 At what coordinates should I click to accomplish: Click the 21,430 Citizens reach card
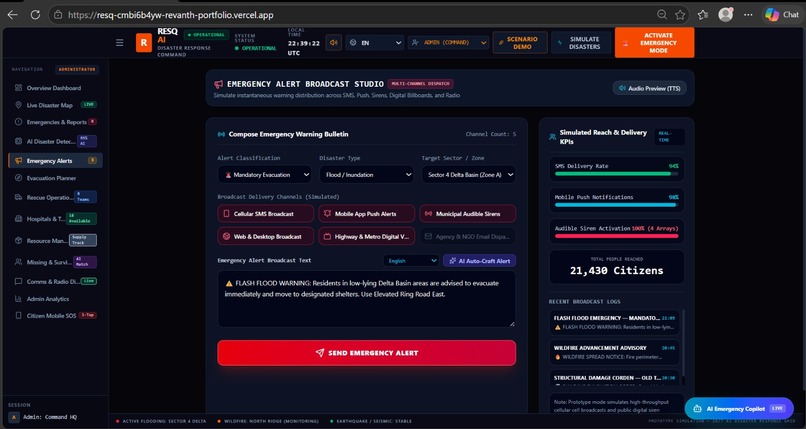click(x=616, y=267)
